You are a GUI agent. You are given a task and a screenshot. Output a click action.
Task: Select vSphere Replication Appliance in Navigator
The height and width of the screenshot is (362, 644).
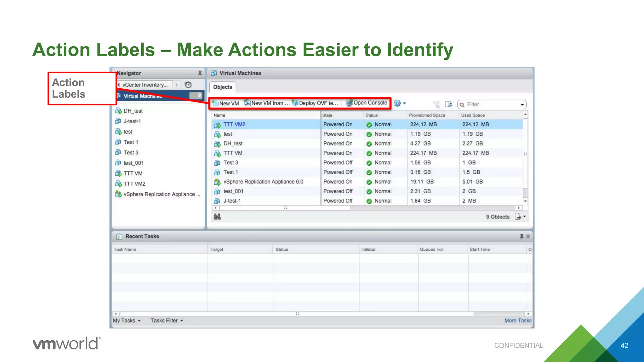[162, 194]
